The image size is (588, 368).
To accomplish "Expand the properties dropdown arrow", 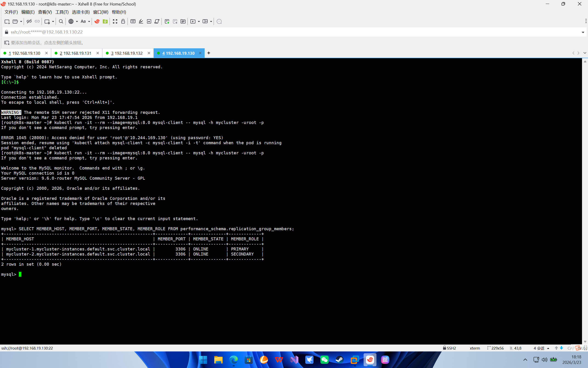I will click(53, 21).
